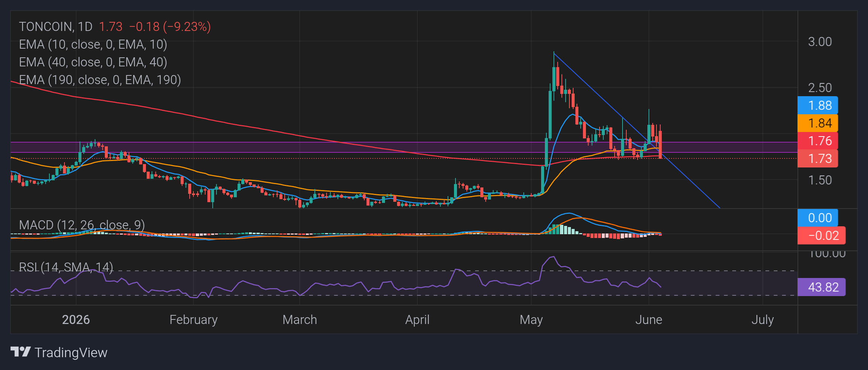Click the red −0.02 MACD value tag
868x370 pixels.
[x=822, y=235]
